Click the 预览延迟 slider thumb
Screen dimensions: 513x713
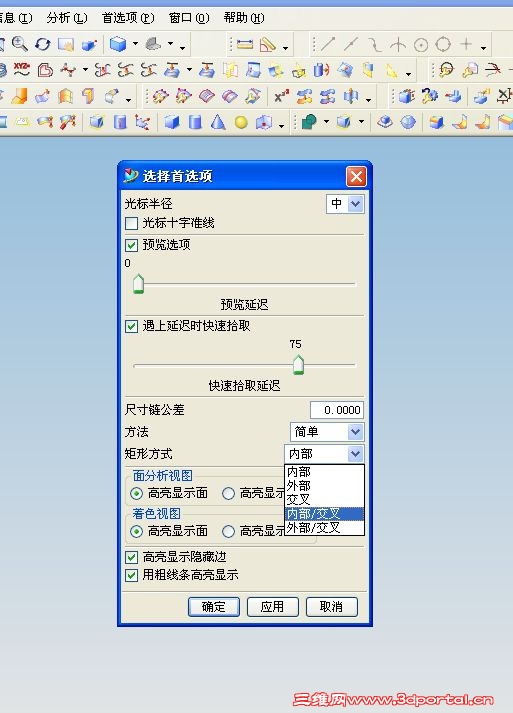[x=138, y=284]
